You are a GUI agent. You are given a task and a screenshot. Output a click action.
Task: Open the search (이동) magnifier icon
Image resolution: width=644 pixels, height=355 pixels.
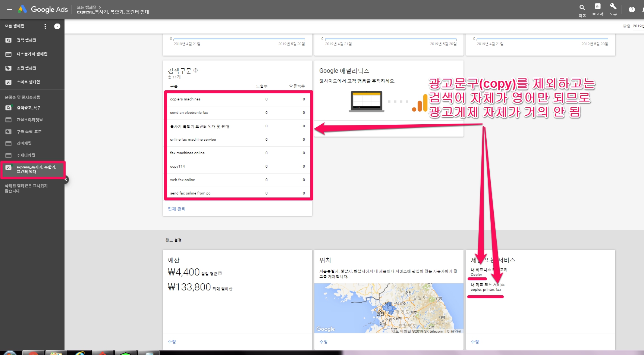click(x=582, y=8)
